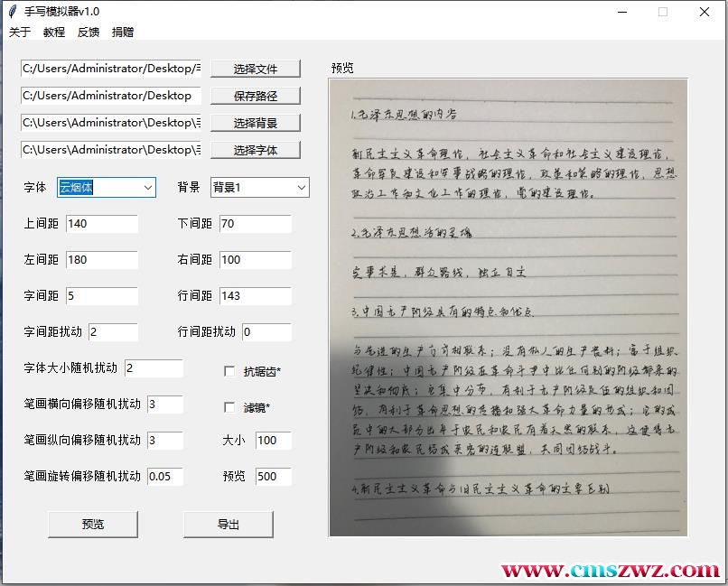
Task: Open the 关于 menu
Action: 20,32
